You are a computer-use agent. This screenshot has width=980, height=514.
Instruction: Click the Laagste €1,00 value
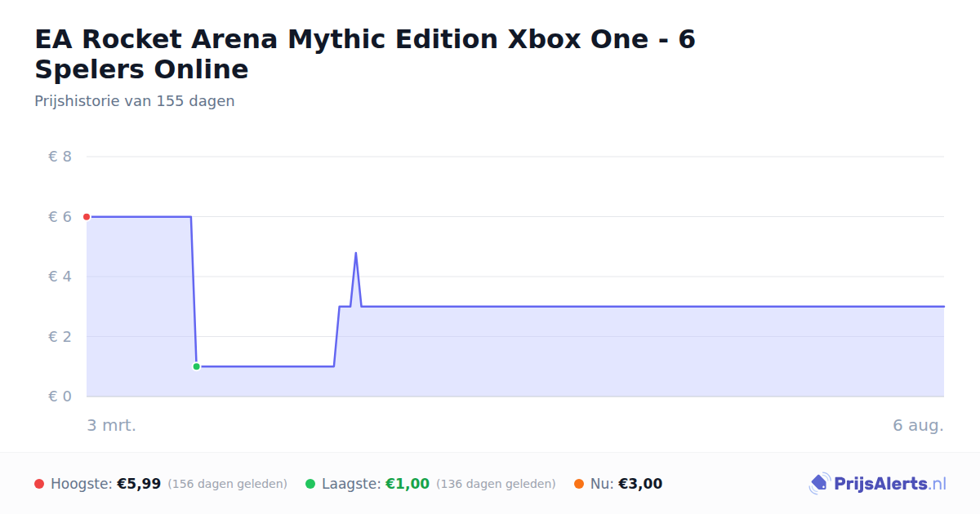coord(408,484)
